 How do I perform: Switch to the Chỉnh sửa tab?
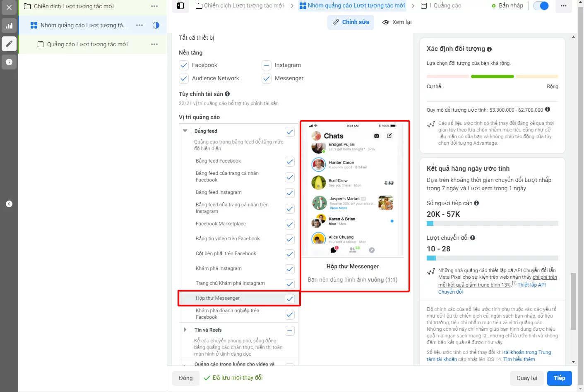(x=351, y=22)
